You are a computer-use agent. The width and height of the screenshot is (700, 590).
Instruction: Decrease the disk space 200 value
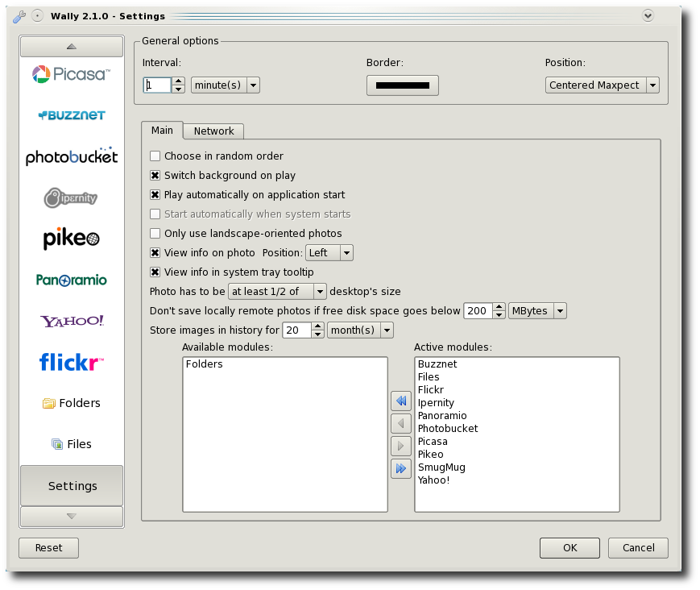(499, 315)
